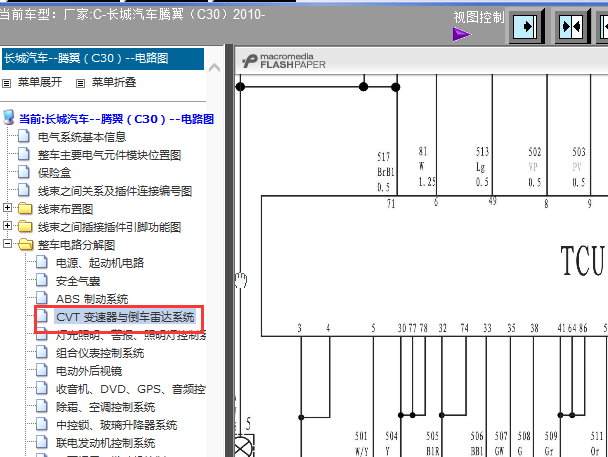Click the 菜单折叠 icon

80,83
